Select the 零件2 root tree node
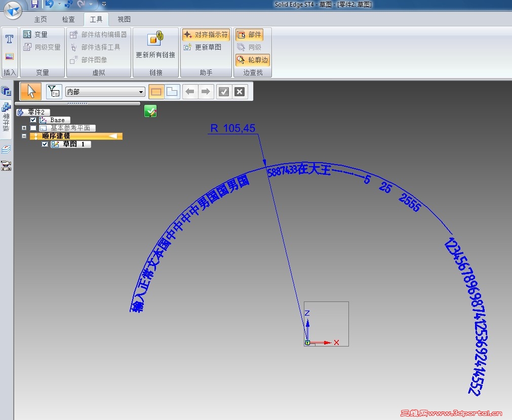The width and height of the screenshot is (512, 420). coord(33,112)
